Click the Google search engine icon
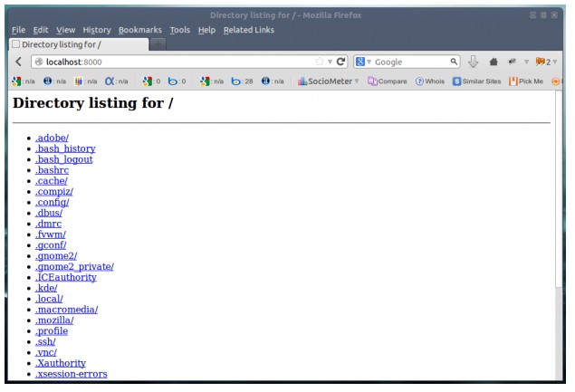Image resolution: width=575 pixels, height=392 pixels. coord(360,62)
